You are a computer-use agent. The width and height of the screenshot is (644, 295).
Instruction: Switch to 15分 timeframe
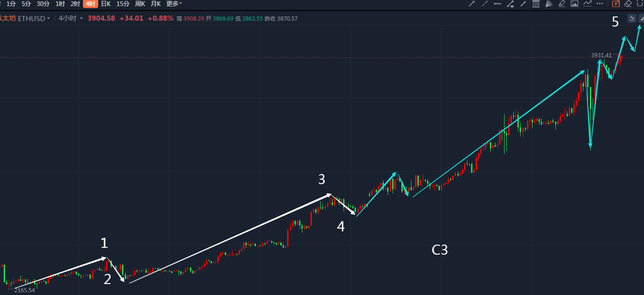[123, 4]
